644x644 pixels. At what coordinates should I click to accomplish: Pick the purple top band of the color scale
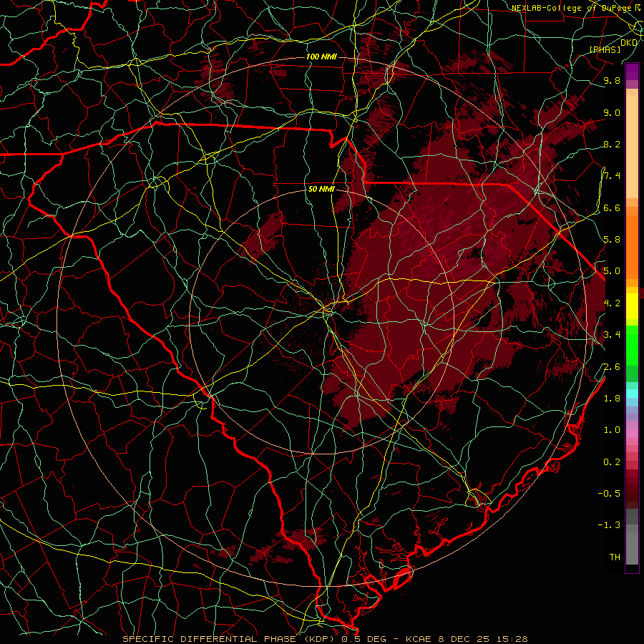[x=632, y=72]
